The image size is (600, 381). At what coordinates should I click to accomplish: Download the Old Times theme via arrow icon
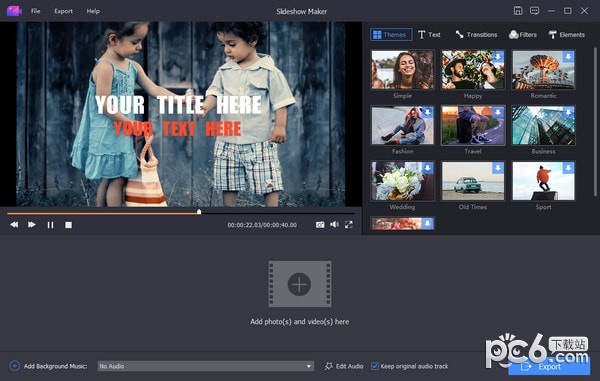coord(498,168)
